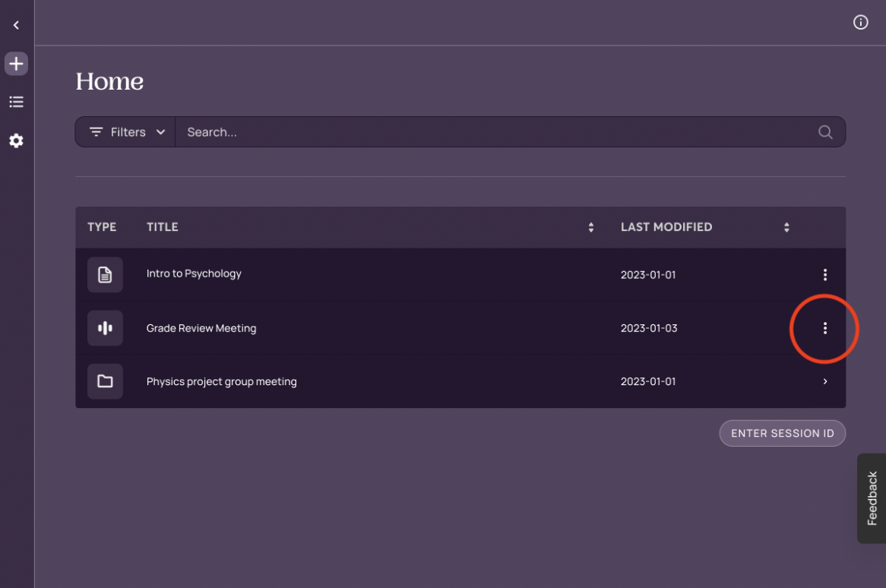886x588 pixels.
Task: Open the list view icon in sidebar
Action: pos(17,102)
